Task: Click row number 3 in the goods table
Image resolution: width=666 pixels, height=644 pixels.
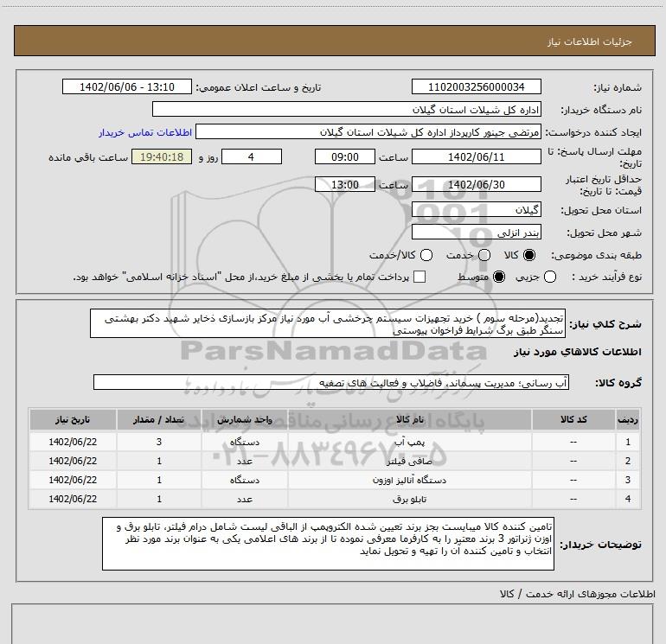Action: (x=628, y=480)
